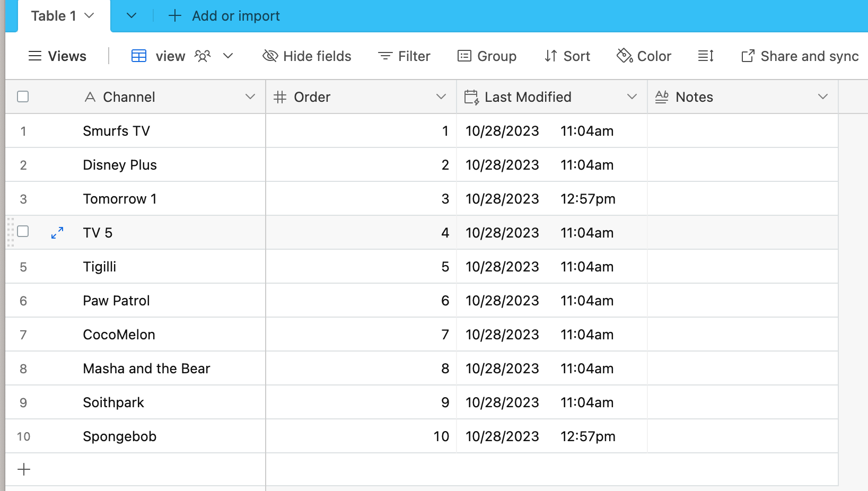Click Last Modified cell for Tomorrow 1
The width and height of the screenshot is (868, 491).
552,199
